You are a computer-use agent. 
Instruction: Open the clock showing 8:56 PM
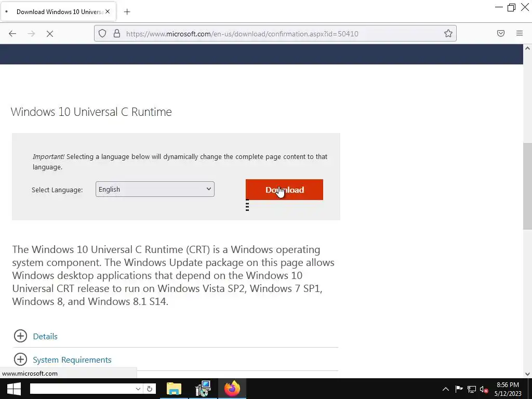click(508, 389)
